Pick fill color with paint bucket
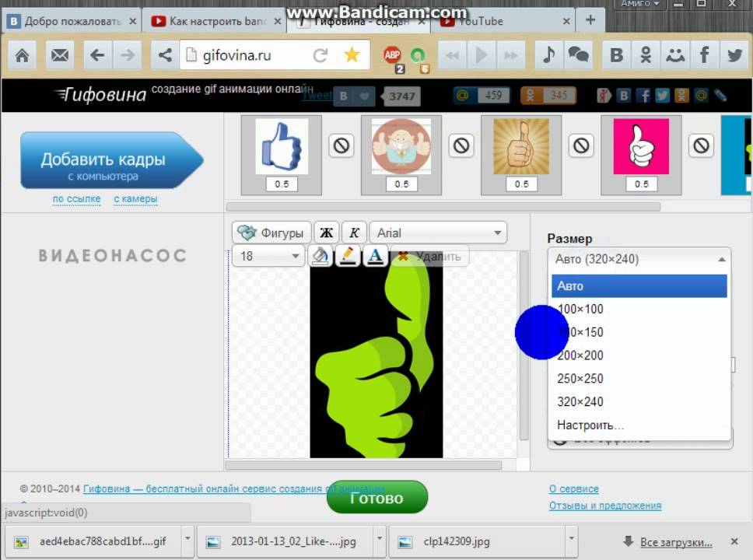Screen dimensions: 753x560 (x=320, y=256)
